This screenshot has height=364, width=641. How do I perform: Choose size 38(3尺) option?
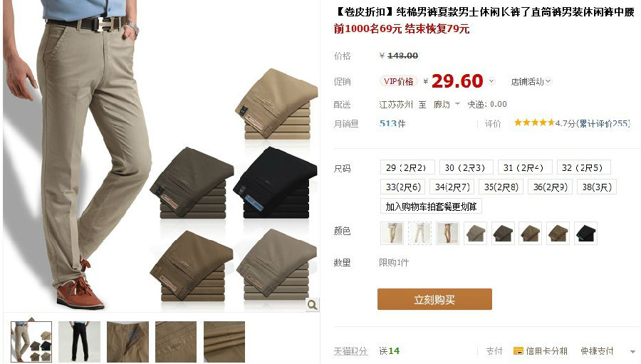pos(597,187)
